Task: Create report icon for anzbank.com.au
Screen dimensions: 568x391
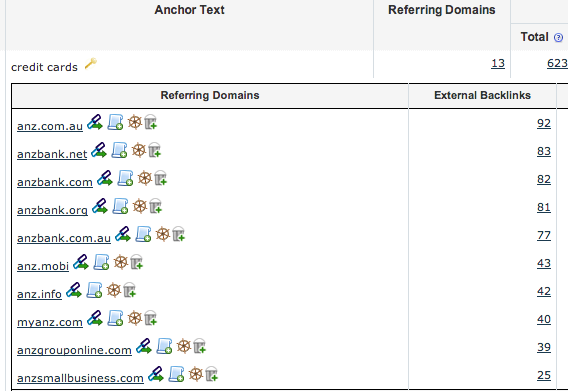Action: 143,234
